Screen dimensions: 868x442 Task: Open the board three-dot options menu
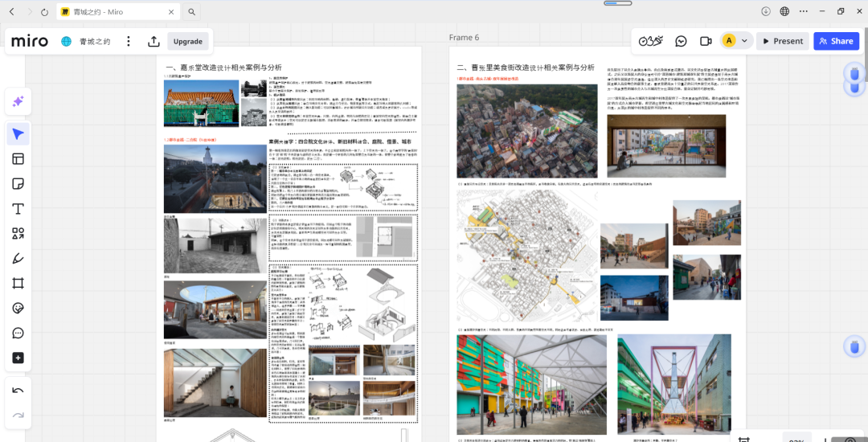(128, 41)
